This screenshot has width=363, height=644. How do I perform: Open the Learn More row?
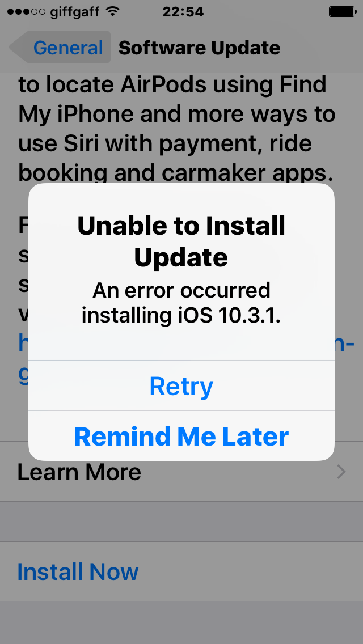[x=181, y=472]
